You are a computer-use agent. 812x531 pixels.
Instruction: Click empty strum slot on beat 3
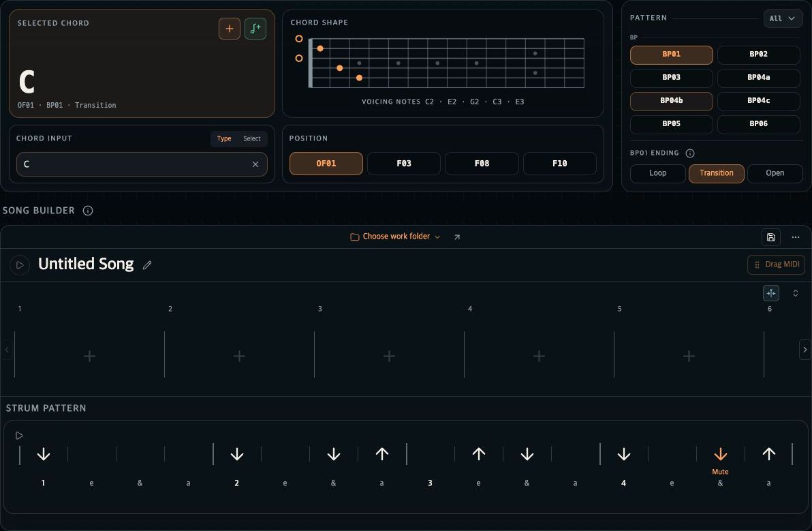(x=431, y=455)
